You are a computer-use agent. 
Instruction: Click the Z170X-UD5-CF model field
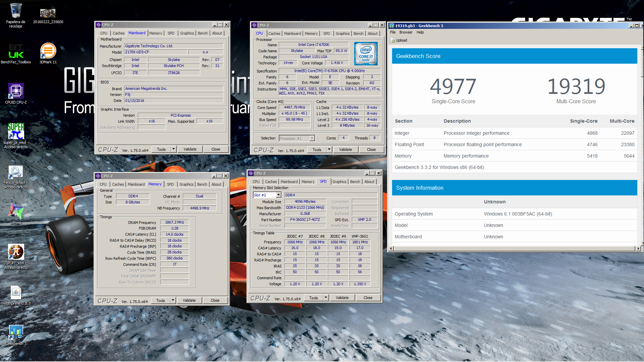click(156, 52)
